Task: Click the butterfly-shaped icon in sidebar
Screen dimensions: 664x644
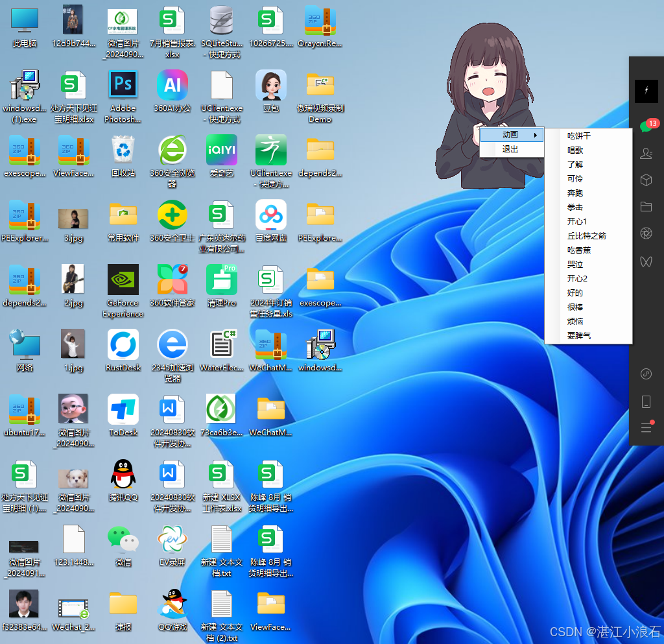Action: (x=646, y=261)
